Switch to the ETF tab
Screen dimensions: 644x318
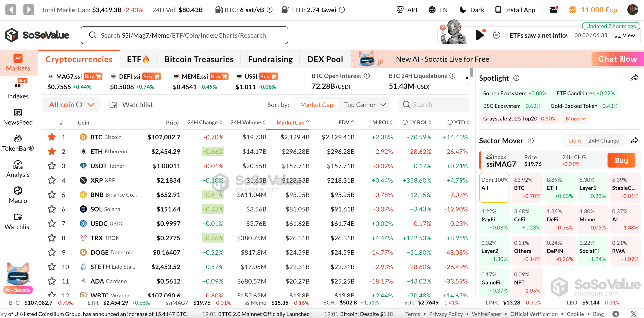point(138,59)
